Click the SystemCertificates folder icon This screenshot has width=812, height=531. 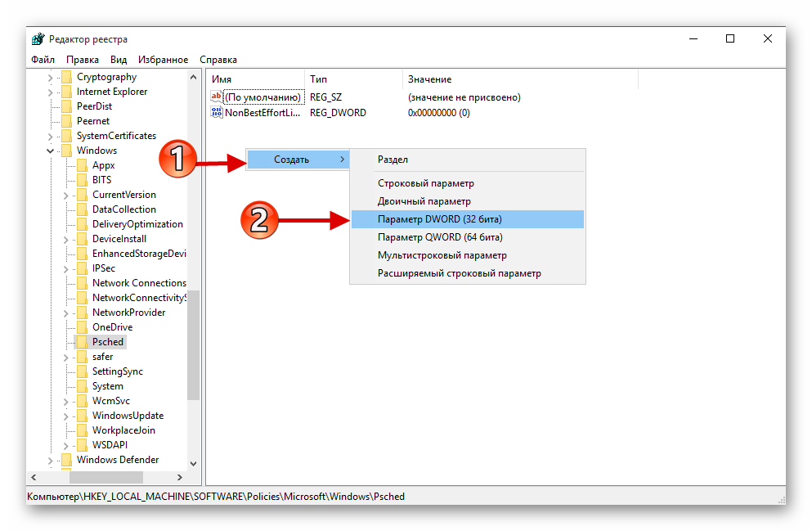coord(67,136)
